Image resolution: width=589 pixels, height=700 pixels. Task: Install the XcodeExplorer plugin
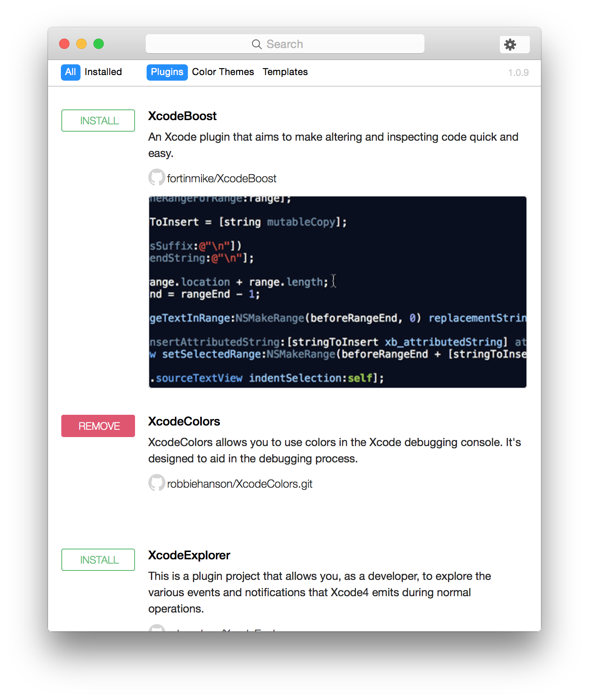tap(98, 560)
